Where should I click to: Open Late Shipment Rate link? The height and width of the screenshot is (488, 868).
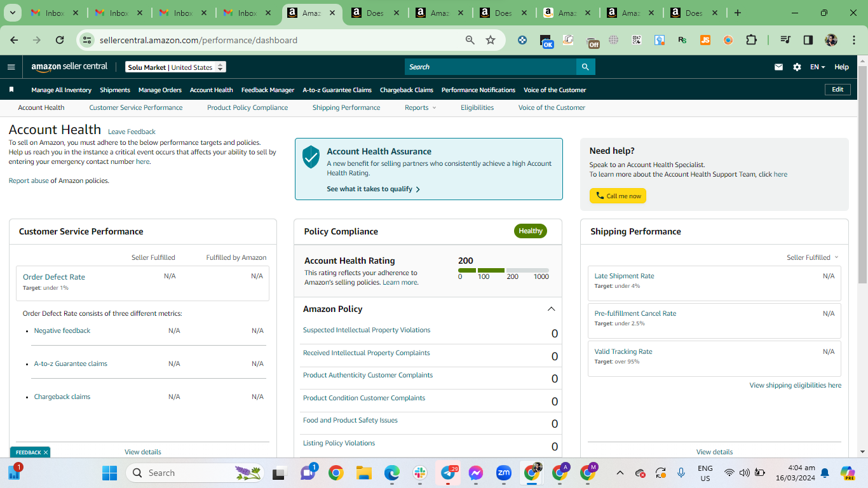point(624,276)
